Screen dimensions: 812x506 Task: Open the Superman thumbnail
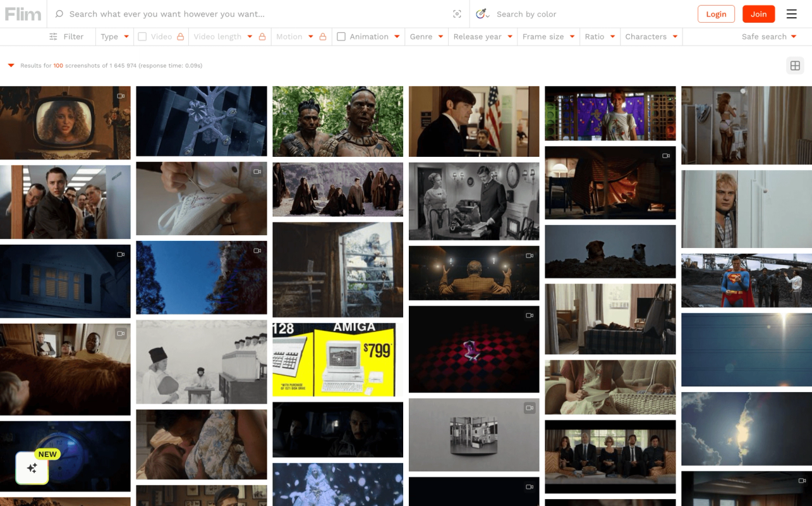(x=746, y=281)
